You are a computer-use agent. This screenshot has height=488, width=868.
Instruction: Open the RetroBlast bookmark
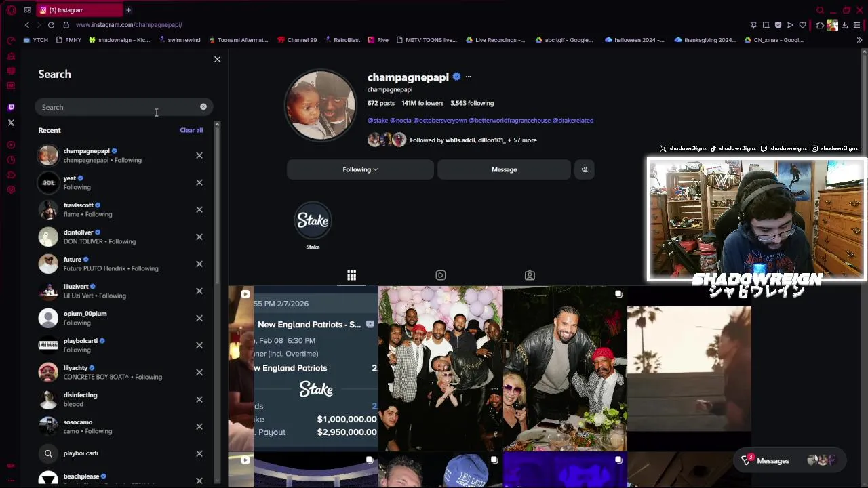(x=342, y=40)
